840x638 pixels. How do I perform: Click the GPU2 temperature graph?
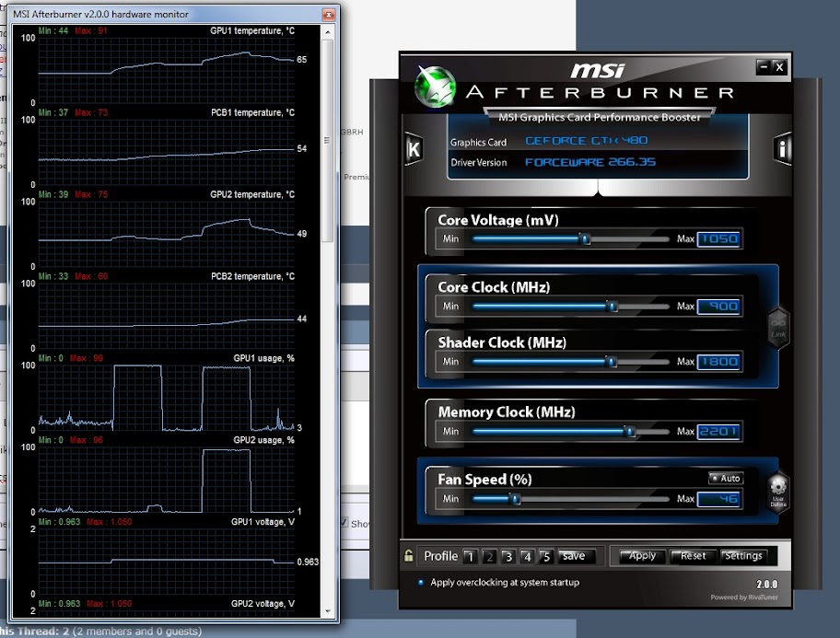167,234
